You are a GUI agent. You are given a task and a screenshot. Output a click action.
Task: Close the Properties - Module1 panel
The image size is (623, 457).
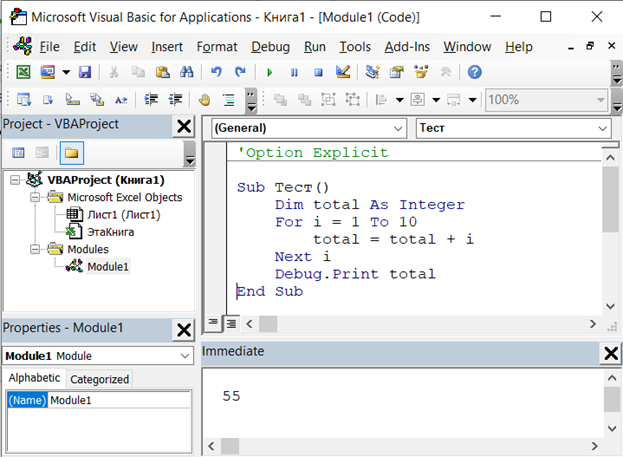click(x=184, y=330)
